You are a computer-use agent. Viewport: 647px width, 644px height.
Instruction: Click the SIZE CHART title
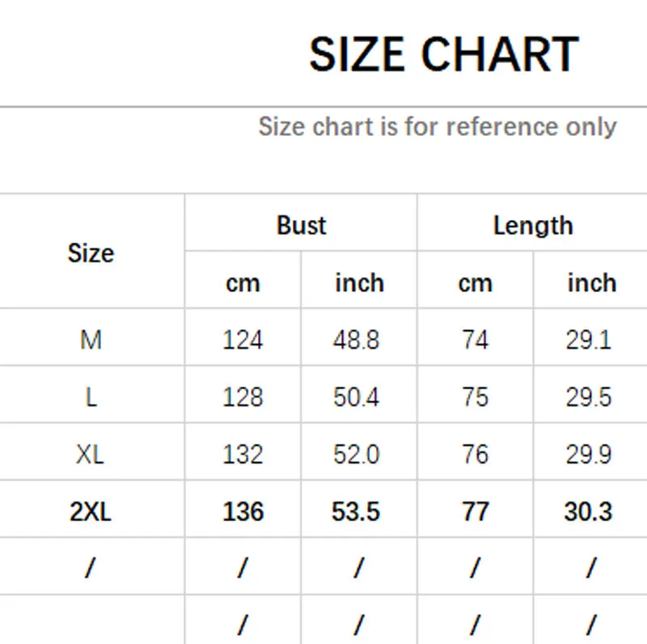click(444, 54)
